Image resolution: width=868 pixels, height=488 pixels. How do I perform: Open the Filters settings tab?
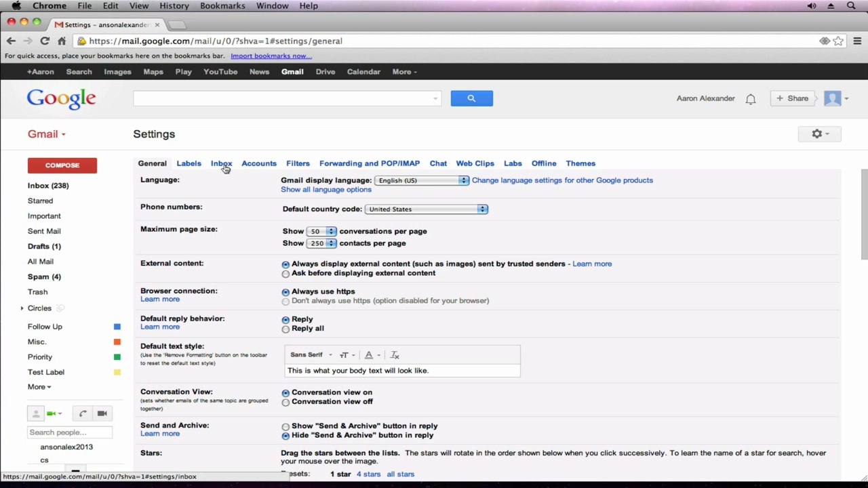pyautogui.click(x=298, y=163)
